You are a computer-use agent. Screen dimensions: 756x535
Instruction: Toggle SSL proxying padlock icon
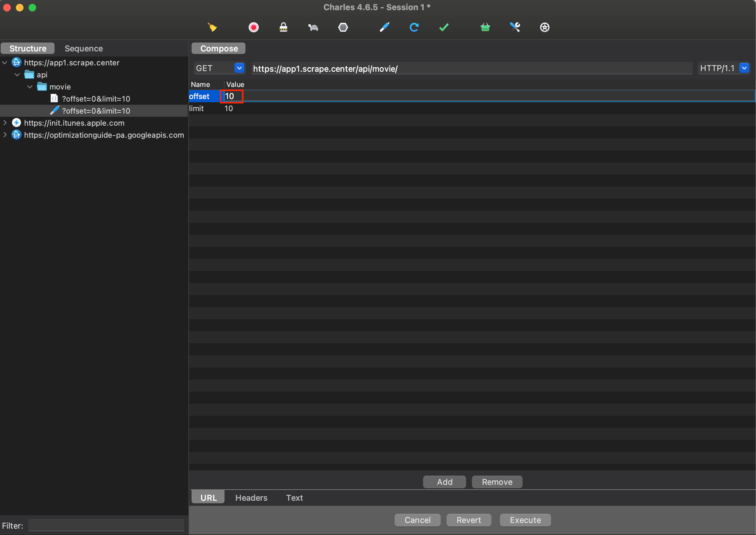283,27
